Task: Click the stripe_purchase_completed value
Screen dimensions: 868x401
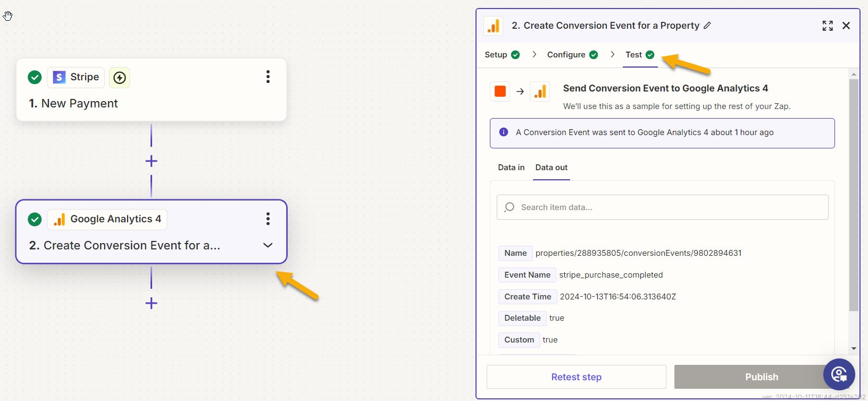Action: pyautogui.click(x=611, y=275)
